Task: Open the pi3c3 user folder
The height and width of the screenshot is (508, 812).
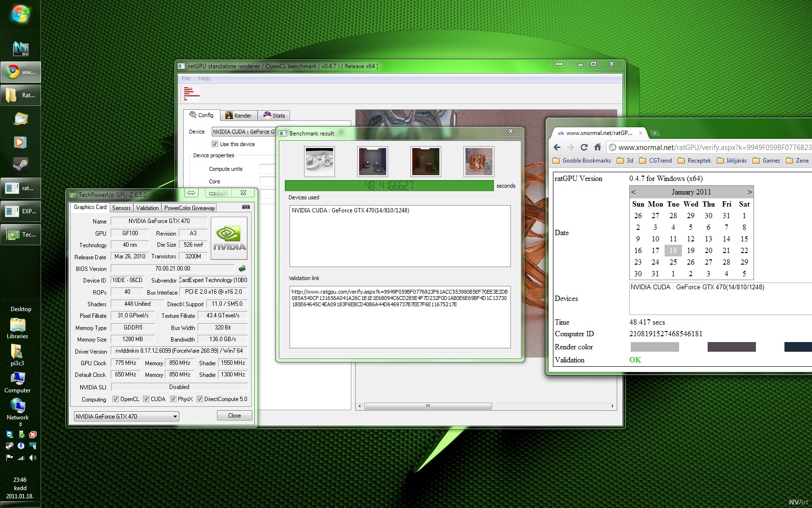Action: pos(17,355)
